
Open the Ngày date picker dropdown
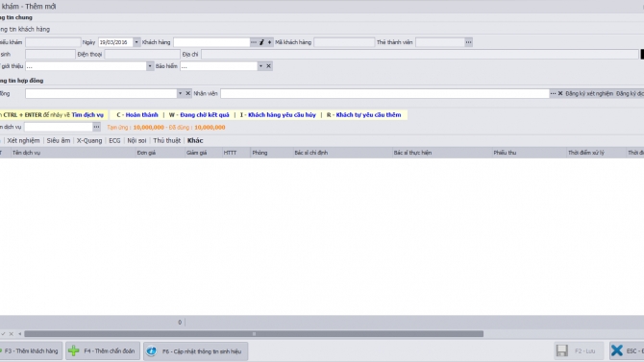pyautogui.click(x=136, y=42)
